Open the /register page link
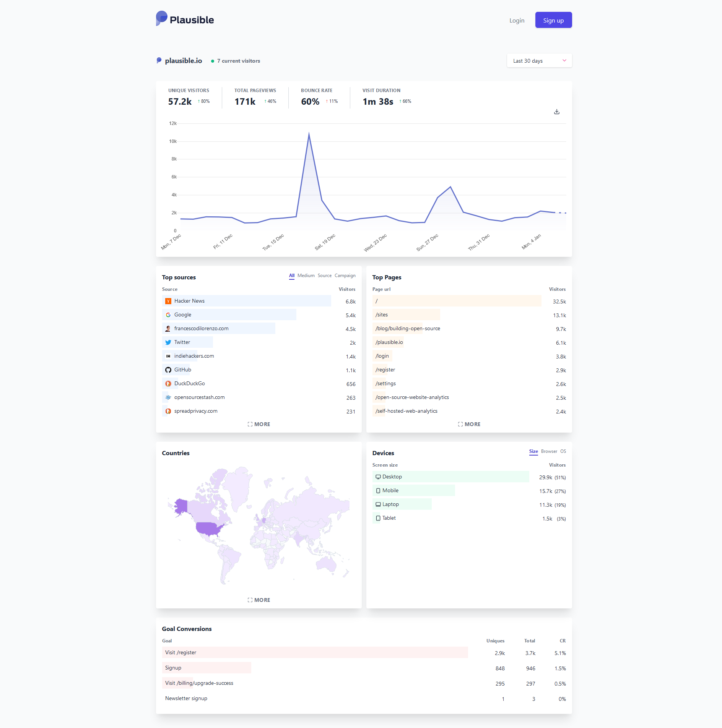The height and width of the screenshot is (728, 722). click(385, 370)
